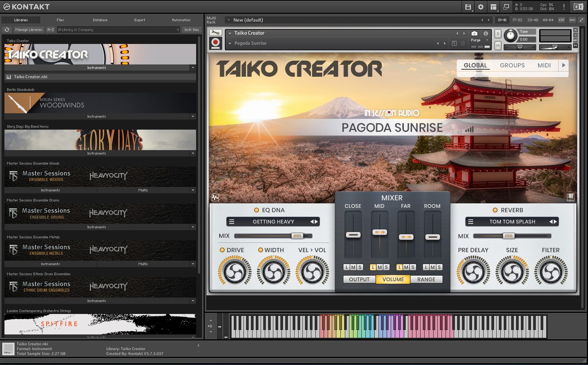The image size is (588, 365).
Task: Click the signal bars icon beside Pagoda Sunrise
Action: (x=469, y=129)
